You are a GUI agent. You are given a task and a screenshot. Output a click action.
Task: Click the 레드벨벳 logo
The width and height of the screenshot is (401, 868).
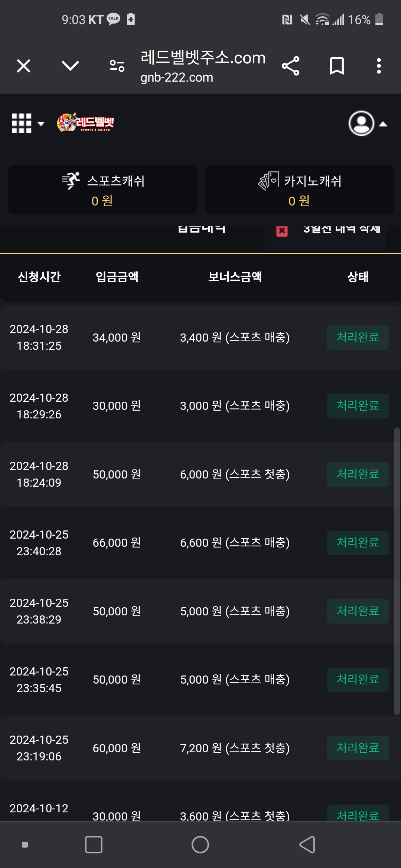coord(85,122)
